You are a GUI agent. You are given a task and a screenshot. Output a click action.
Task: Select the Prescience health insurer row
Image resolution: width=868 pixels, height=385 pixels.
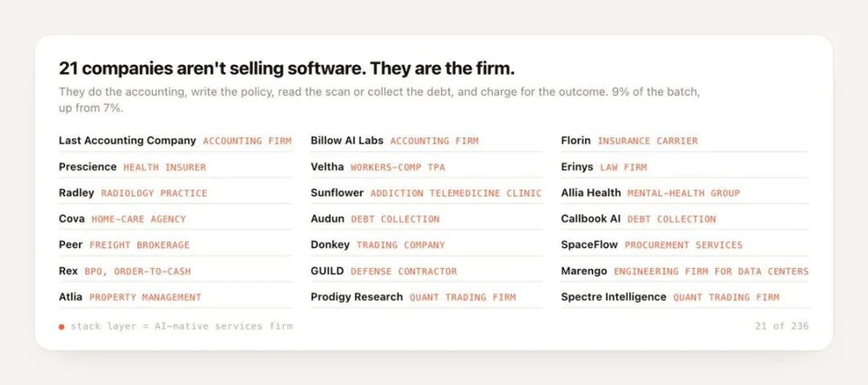click(175, 166)
